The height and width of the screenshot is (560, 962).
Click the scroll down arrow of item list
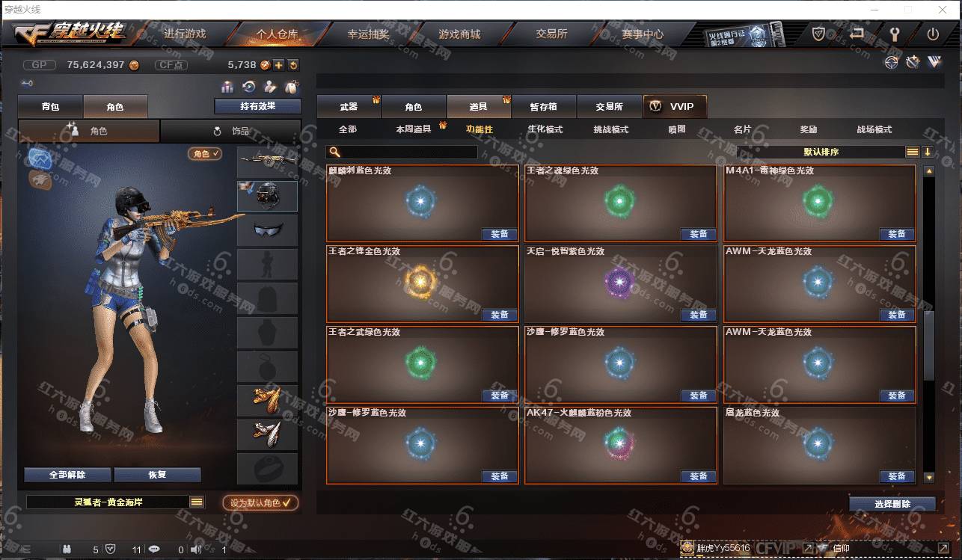(929, 477)
